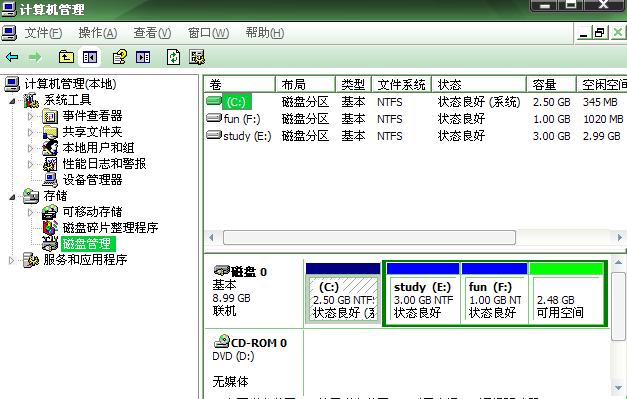Image resolution: width=627 pixels, height=399 pixels.
Task: Click the Disk 0 (磁盘 0) icon
Action: pos(222,271)
